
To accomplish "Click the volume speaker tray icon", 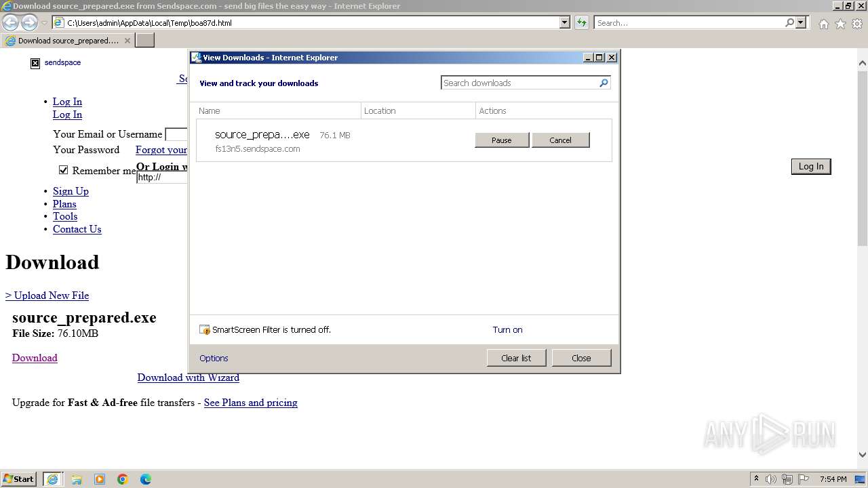I will pyautogui.click(x=771, y=479).
